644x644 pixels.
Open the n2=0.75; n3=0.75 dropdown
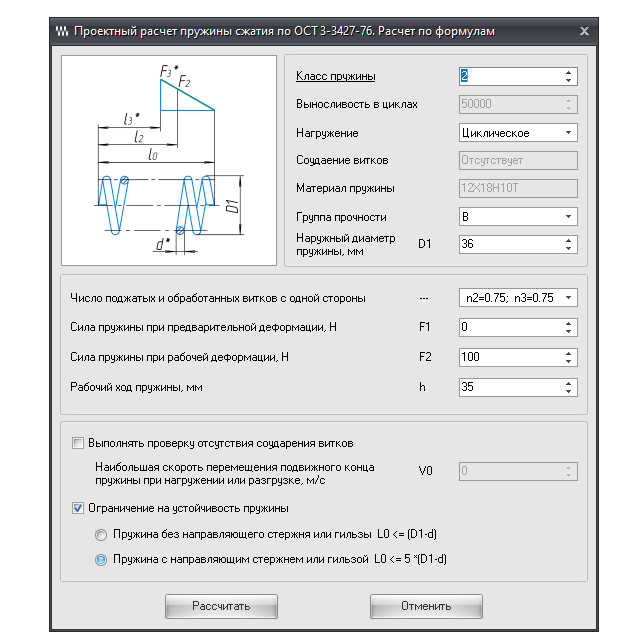click(568, 298)
